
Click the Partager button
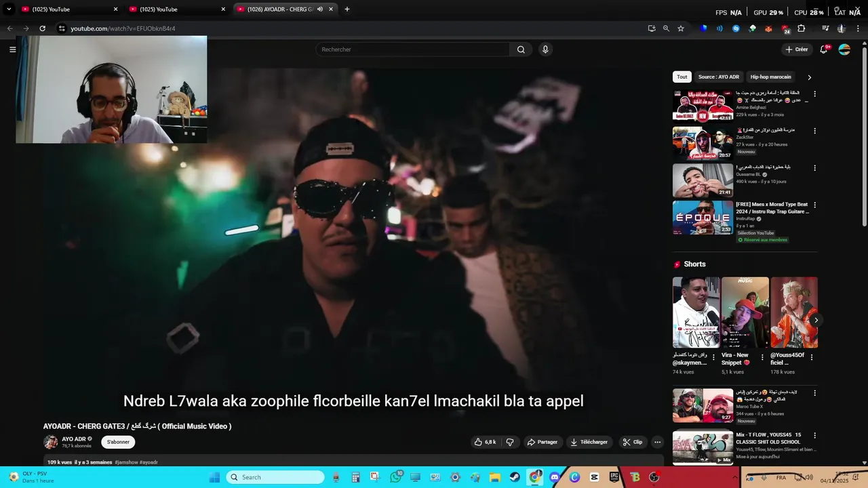[x=542, y=442]
